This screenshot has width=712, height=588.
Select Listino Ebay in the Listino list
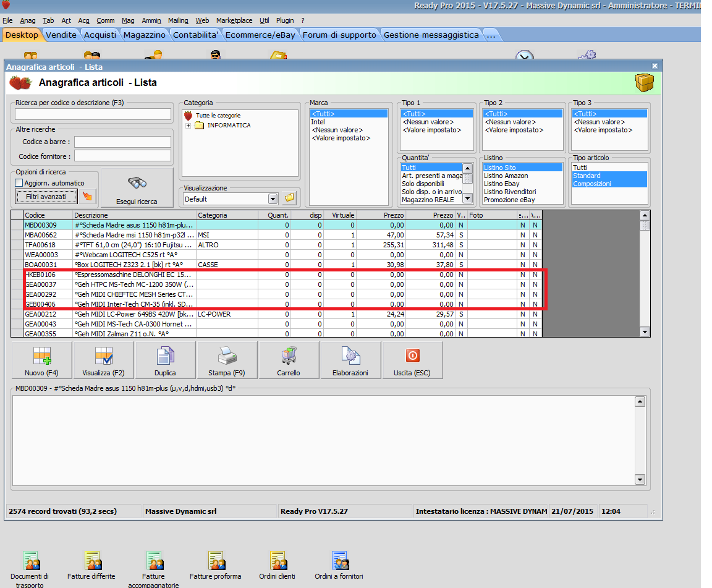(523, 184)
